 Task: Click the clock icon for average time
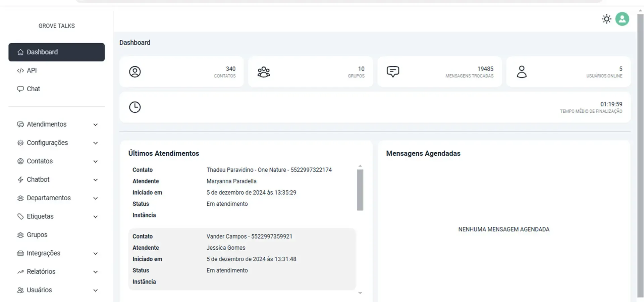[x=135, y=107]
